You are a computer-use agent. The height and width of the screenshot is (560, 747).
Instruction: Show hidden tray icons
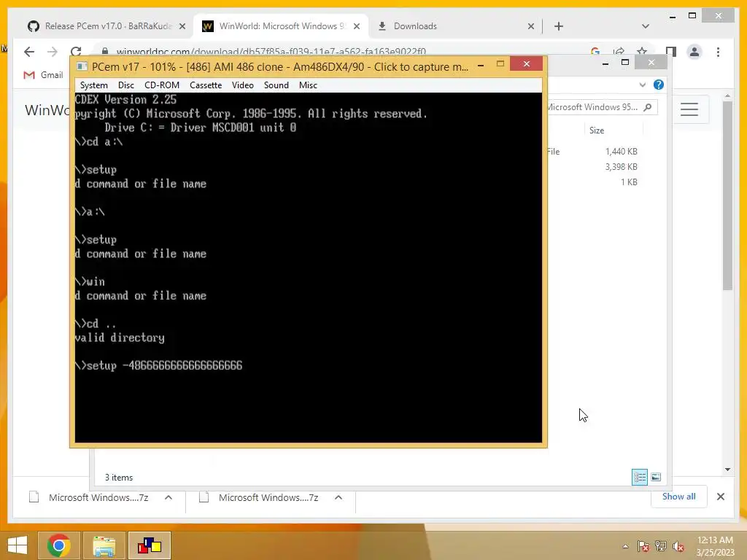coord(625,546)
